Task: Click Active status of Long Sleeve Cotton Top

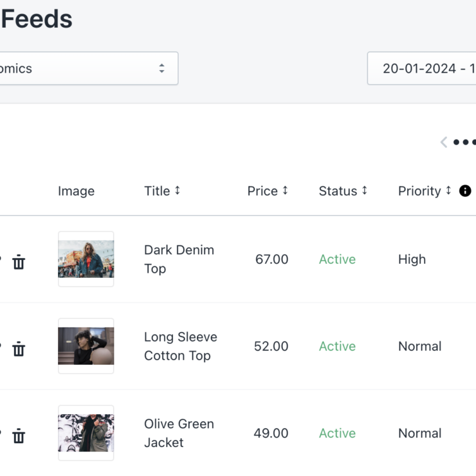Action: pyautogui.click(x=337, y=346)
